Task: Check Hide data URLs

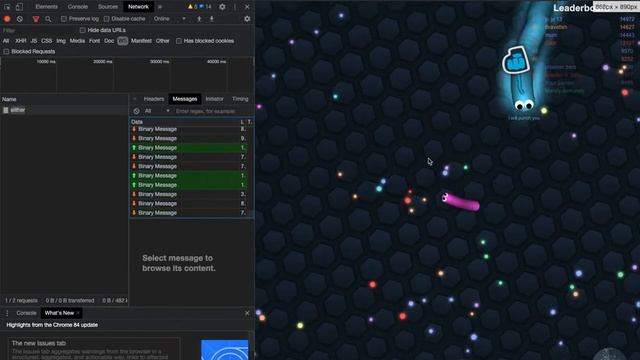Action: 82,30
